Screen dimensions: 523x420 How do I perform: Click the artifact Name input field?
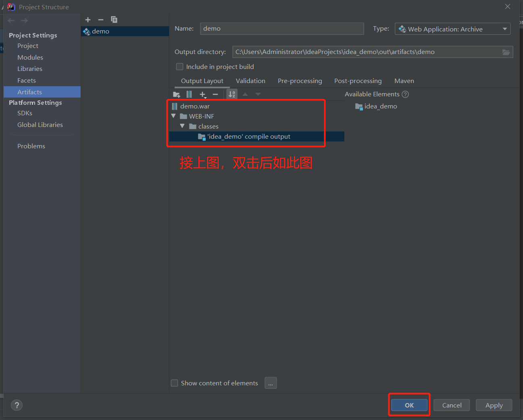(x=282, y=29)
